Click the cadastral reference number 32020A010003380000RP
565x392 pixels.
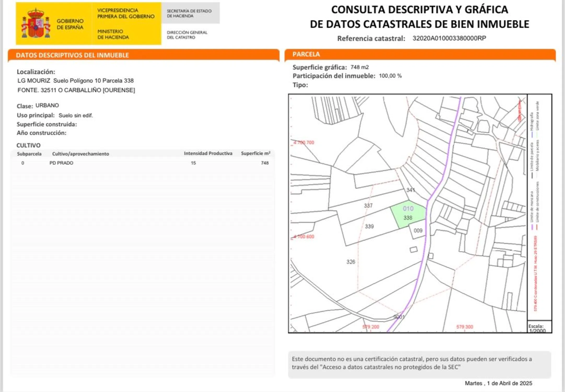(x=449, y=38)
